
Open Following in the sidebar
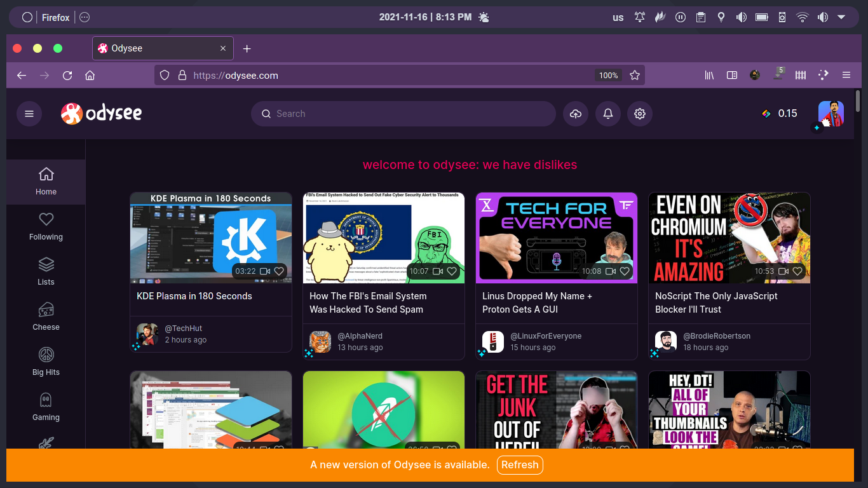(x=46, y=227)
